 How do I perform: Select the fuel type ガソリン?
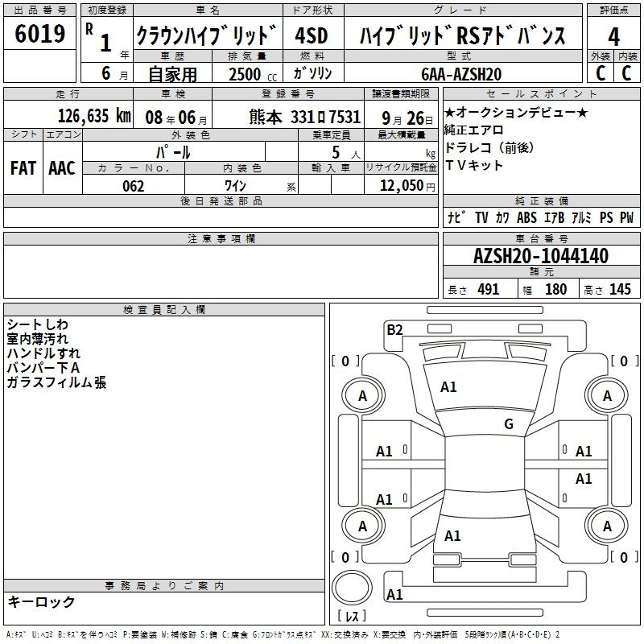[x=312, y=73]
